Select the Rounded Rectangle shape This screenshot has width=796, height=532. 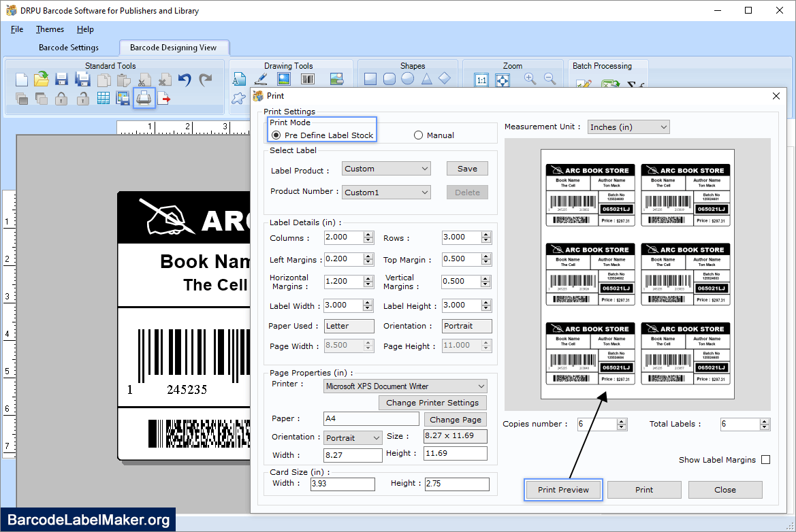point(389,79)
